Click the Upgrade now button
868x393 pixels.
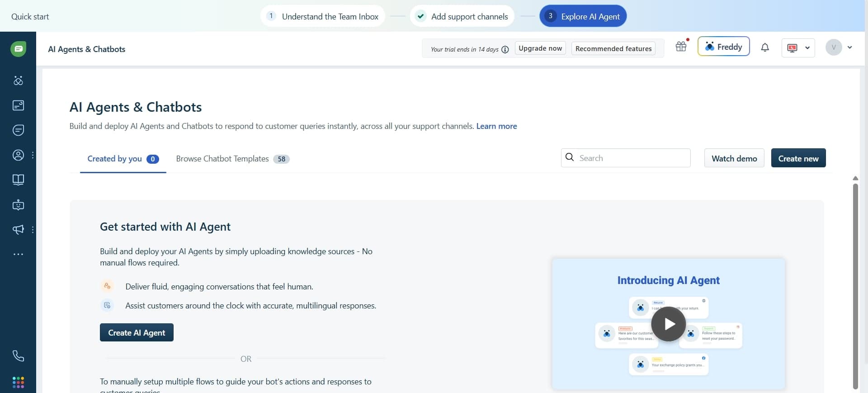(540, 48)
